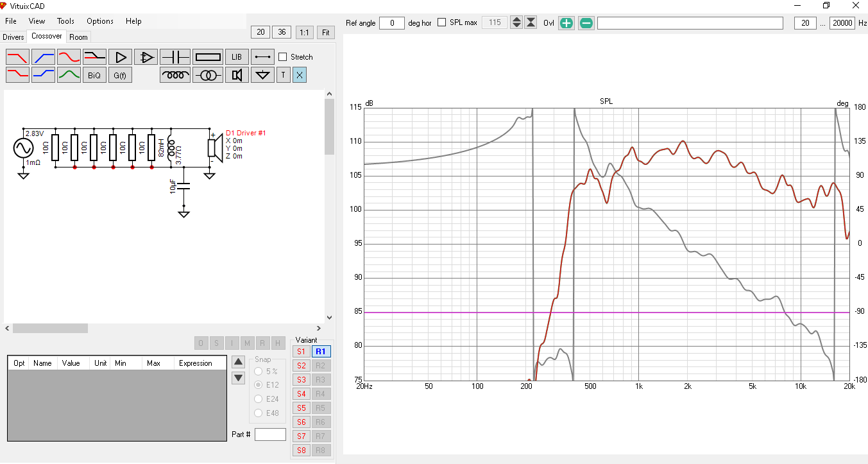
Task: Add a loudspeaker driver icon
Action: (x=237, y=75)
